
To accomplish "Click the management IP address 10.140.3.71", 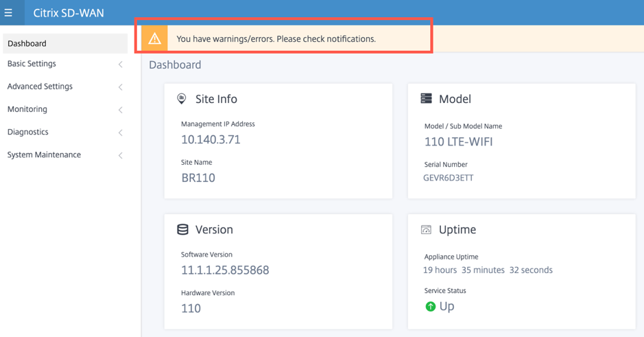I will pyautogui.click(x=211, y=140).
